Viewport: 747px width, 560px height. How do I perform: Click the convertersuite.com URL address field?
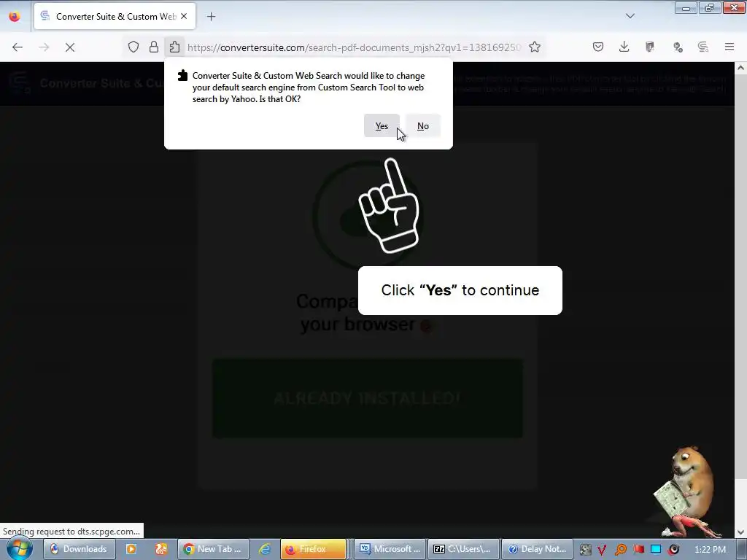pyautogui.click(x=355, y=47)
